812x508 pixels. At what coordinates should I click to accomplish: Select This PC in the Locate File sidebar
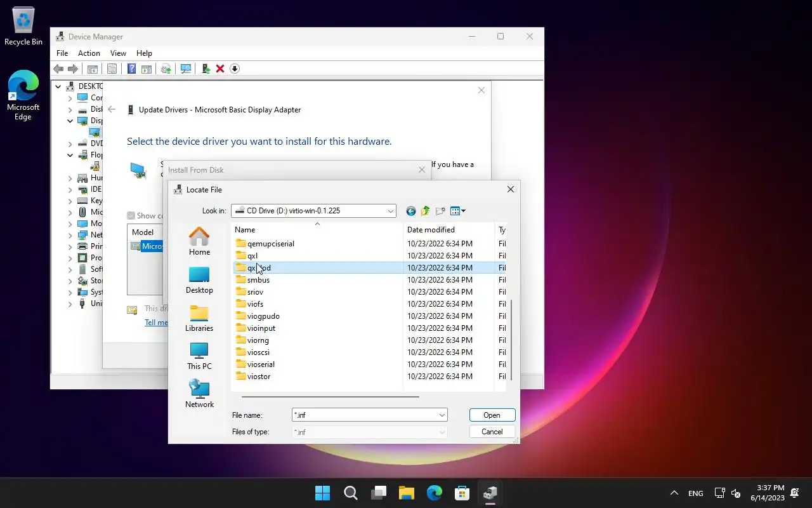point(199,356)
